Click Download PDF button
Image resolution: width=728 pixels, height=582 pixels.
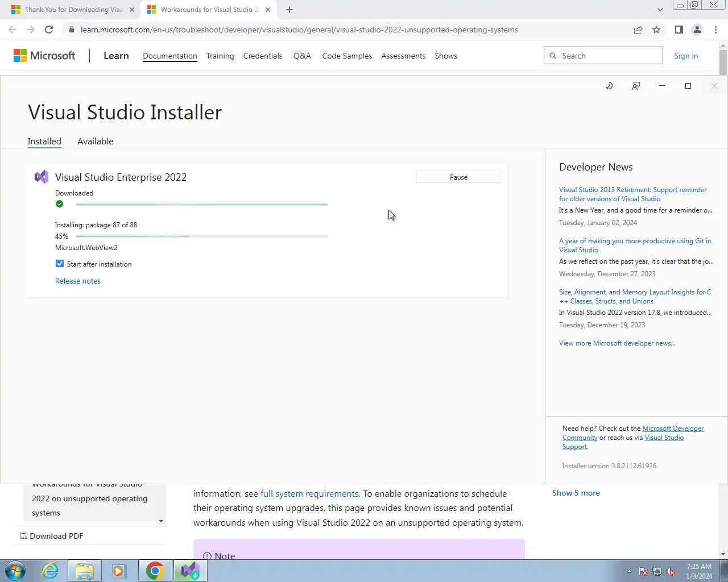point(52,536)
